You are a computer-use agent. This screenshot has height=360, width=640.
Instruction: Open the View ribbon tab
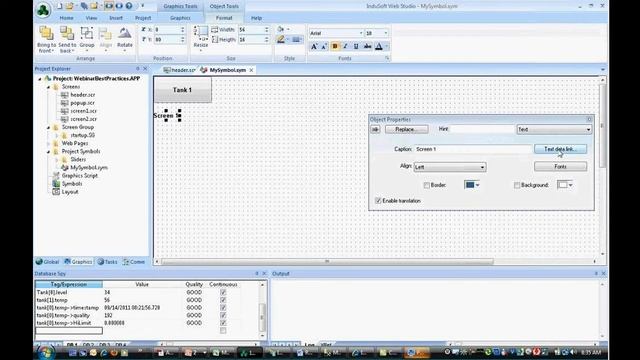coord(91,18)
